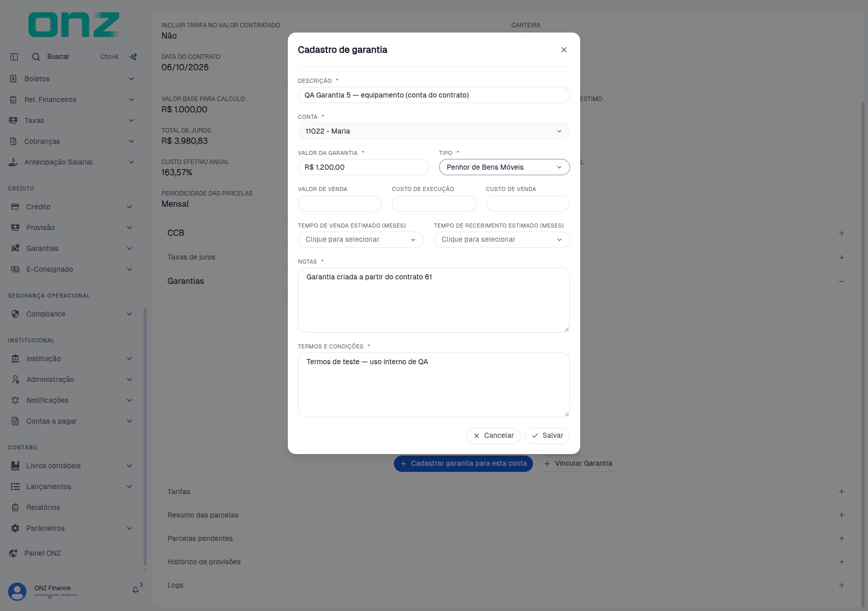Click the Vincular Garantia button
Screen dimensions: 868x611
click(x=578, y=464)
